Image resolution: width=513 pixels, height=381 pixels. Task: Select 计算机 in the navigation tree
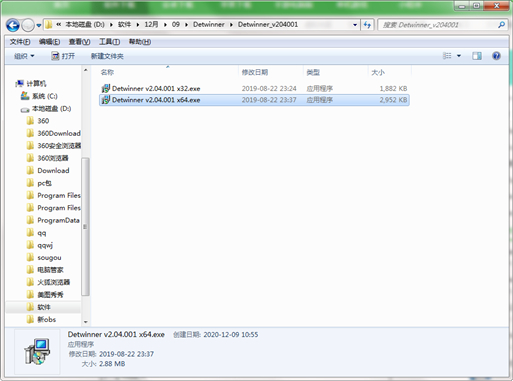click(x=36, y=83)
